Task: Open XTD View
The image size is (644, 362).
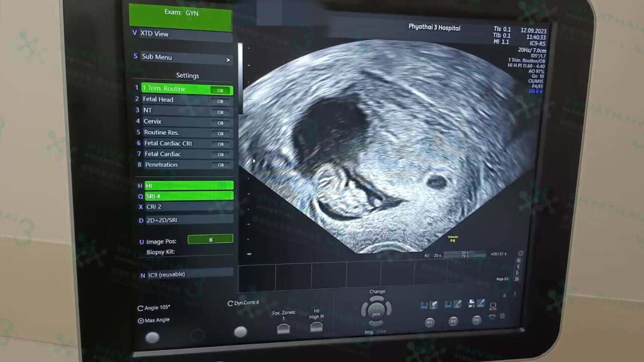Action: [182, 34]
